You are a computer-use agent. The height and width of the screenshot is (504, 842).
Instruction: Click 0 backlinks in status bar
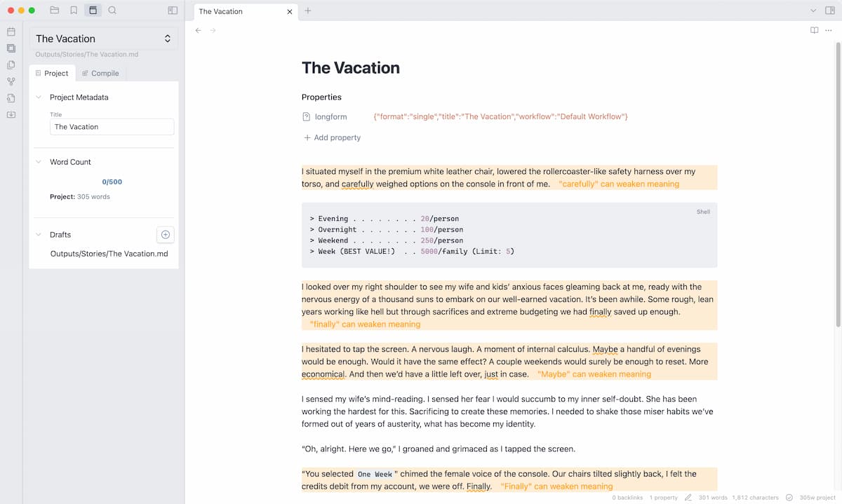pyautogui.click(x=627, y=498)
